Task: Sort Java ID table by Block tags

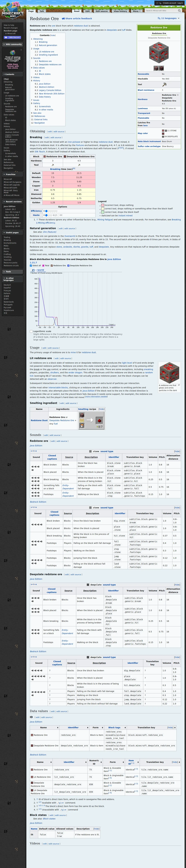Action: pyautogui.click(x=115, y=728)
